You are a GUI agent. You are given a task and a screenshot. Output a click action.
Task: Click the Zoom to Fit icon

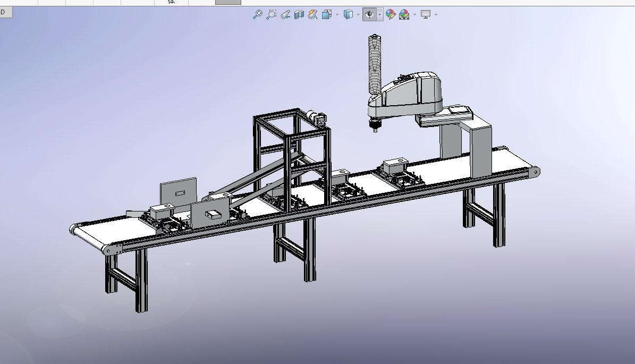(257, 15)
